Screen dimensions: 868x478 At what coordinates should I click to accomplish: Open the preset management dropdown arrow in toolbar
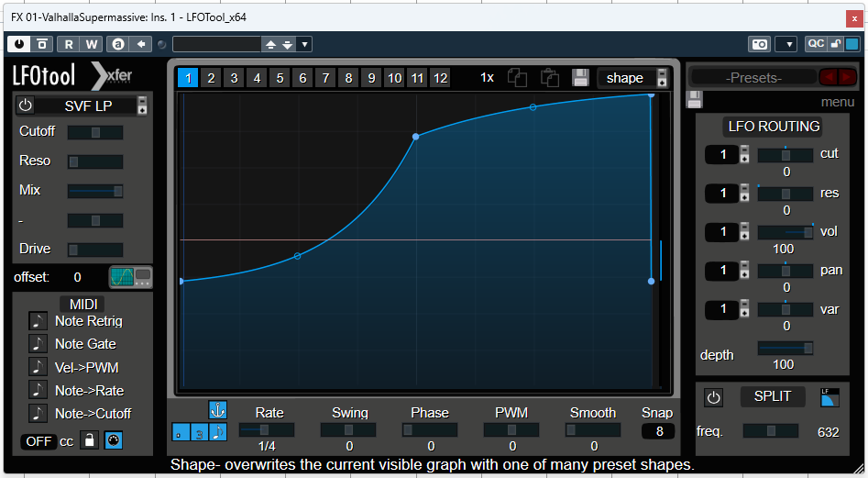(304, 44)
